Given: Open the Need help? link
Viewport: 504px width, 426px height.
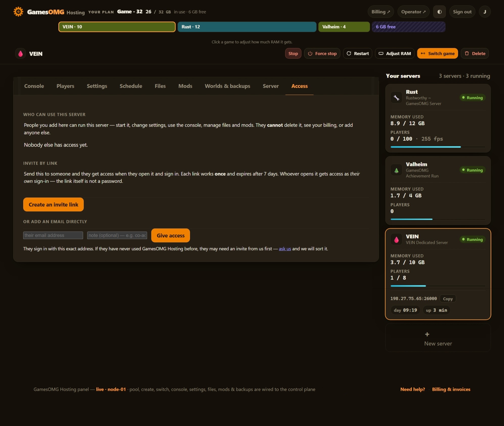Looking at the screenshot, I should coord(413,389).
